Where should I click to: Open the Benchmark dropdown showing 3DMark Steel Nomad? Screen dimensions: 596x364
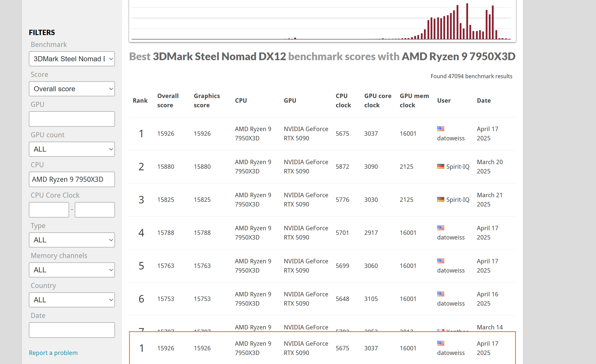tap(72, 59)
